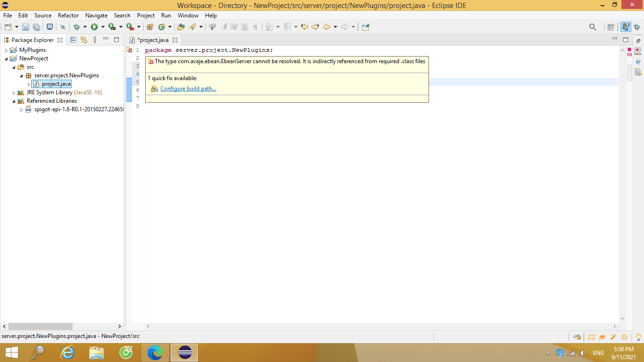Expand the MyPlugins project

pyautogui.click(x=7, y=50)
